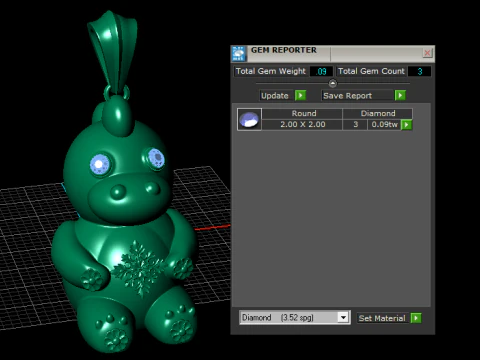Viewport: 480px width, 360px height.
Task: Click the Total Gem Weight value field
Action: click(321, 71)
